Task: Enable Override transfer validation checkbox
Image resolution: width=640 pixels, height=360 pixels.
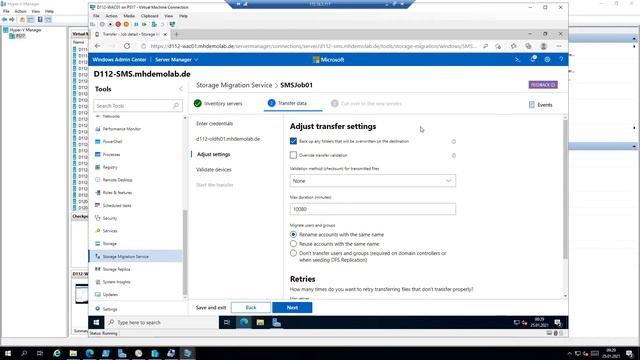Action: pyautogui.click(x=293, y=155)
